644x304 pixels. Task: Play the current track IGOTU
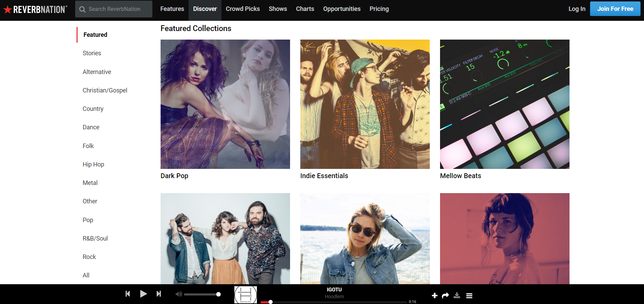coord(143,294)
